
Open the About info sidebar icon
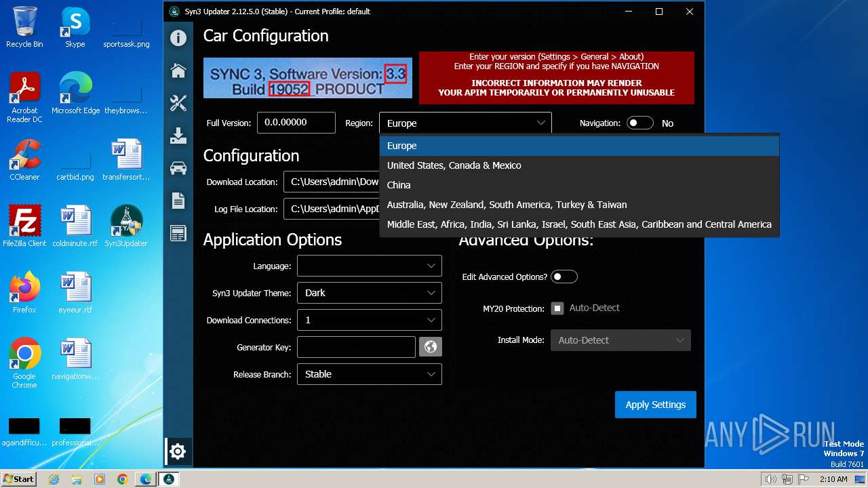click(x=178, y=38)
